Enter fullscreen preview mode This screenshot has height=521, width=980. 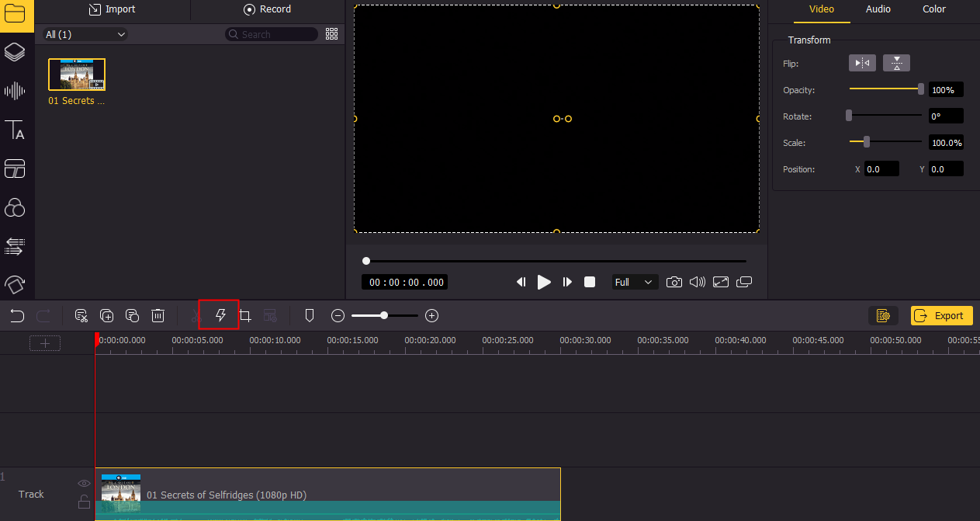(721, 282)
